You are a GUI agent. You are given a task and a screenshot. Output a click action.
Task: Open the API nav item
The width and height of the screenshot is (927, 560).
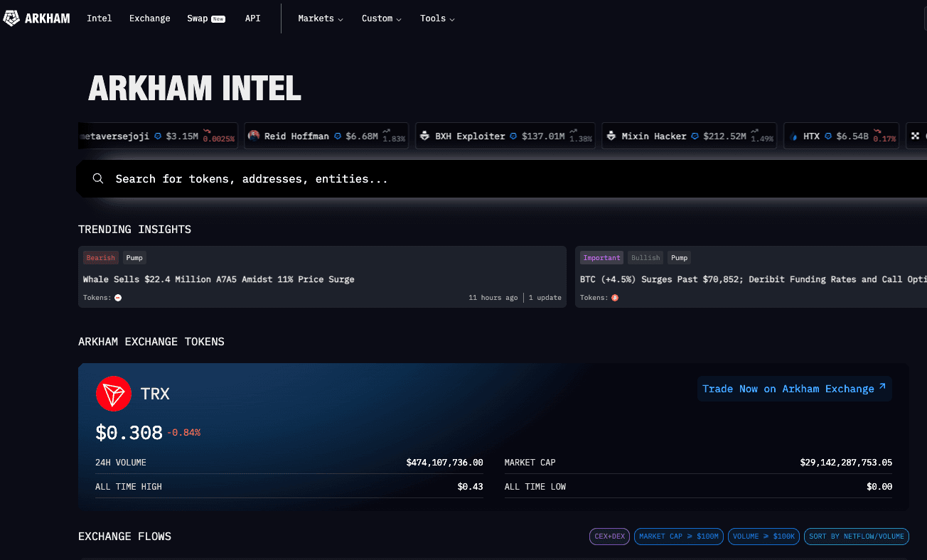253,18
